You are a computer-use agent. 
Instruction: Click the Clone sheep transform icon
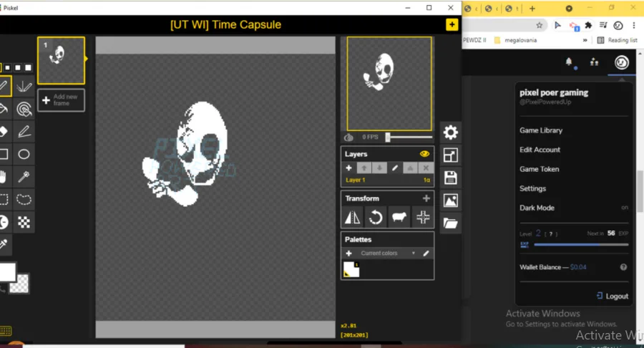(x=399, y=218)
